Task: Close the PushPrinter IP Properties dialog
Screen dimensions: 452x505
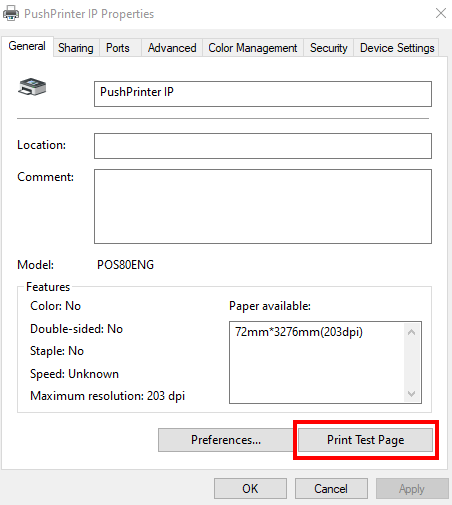Action: pyautogui.click(x=441, y=13)
